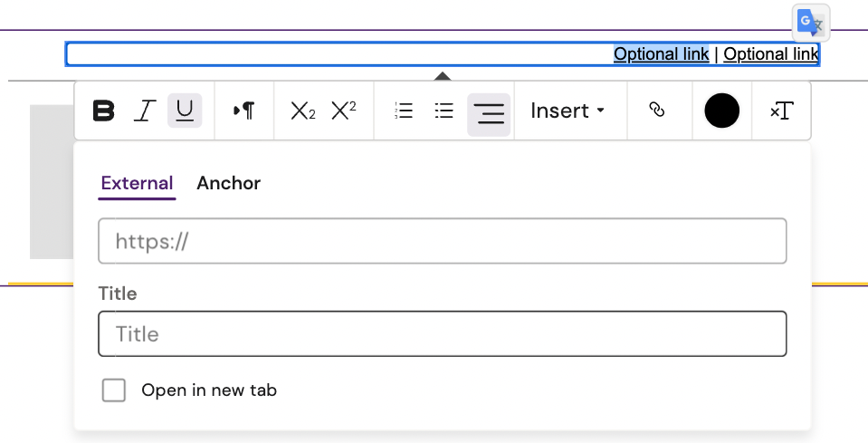Switch to the Anchor tab
The width and height of the screenshot is (868, 443).
[x=228, y=183]
